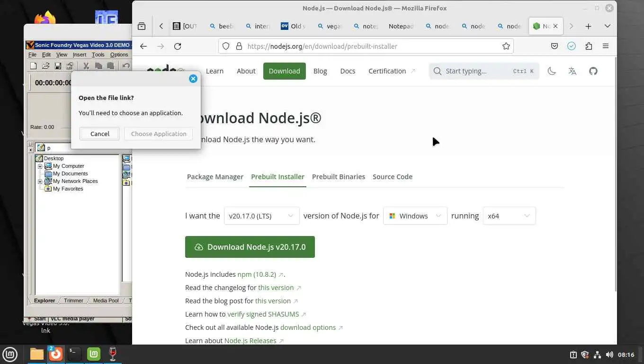This screenshot has height=364, width=644.
Task: Open the v20.17.0 (LTS) version dropdown
Action: point(262,216)
